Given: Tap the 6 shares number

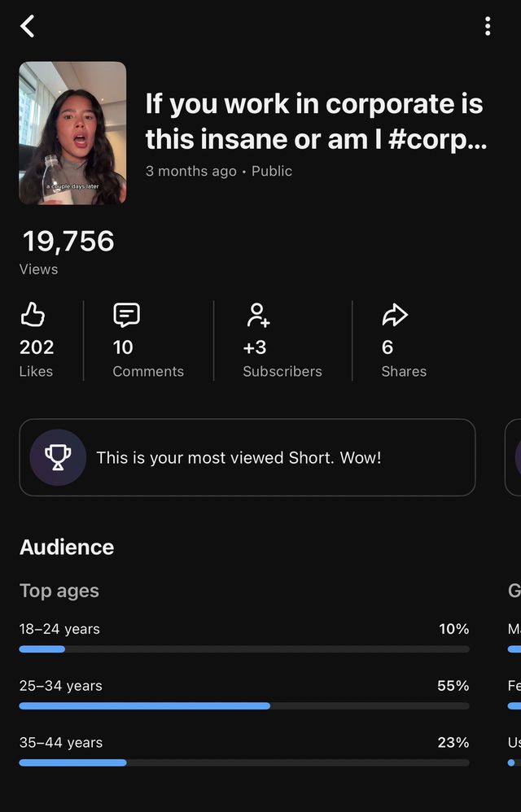Looking at the screenshot, I should (387, 347).
